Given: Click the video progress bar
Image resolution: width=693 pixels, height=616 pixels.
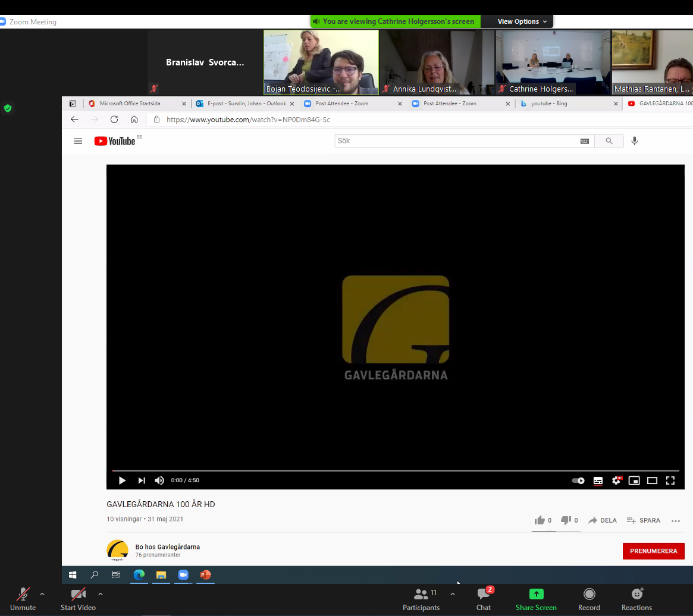Looking at the screenshot, I should 396,470.
